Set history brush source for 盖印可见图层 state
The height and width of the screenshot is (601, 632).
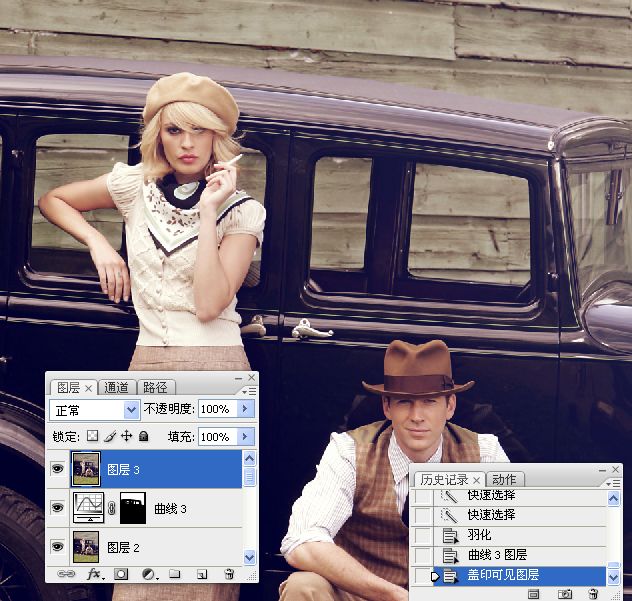coord(423,576)
